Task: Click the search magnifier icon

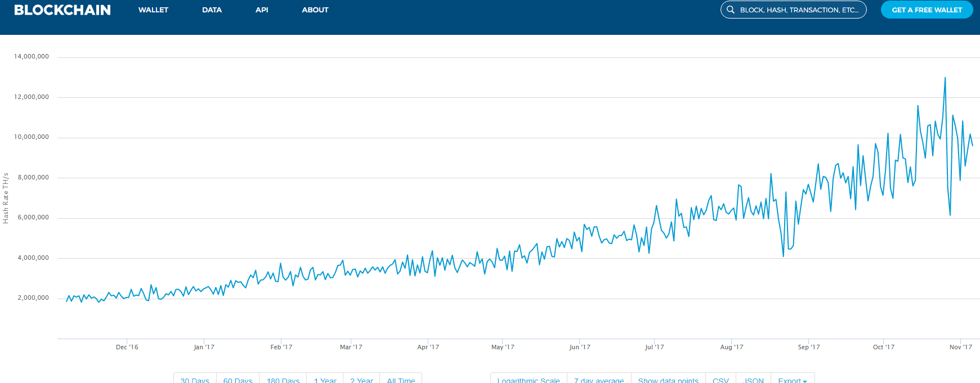Action: 731,10
